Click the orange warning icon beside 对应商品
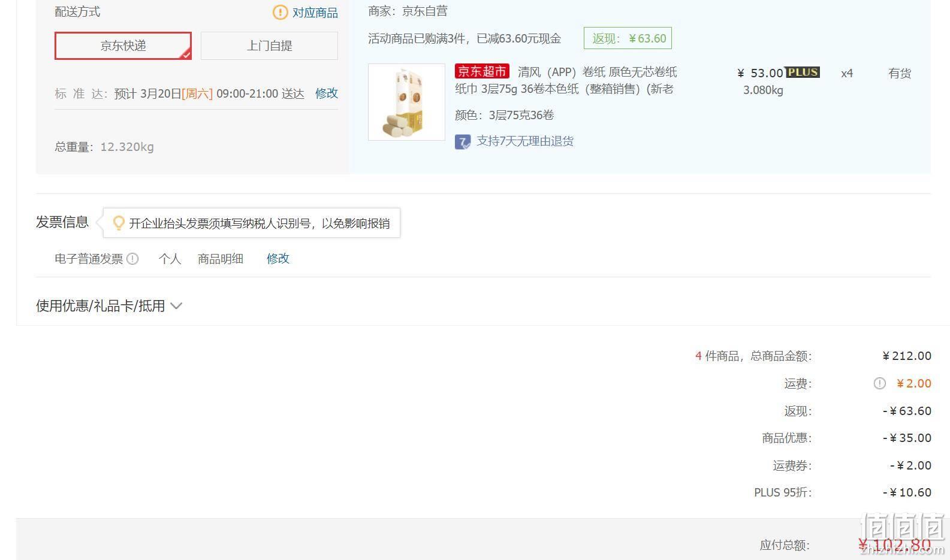This screenshot has width=950, height=560. click(x=280, y=12)
